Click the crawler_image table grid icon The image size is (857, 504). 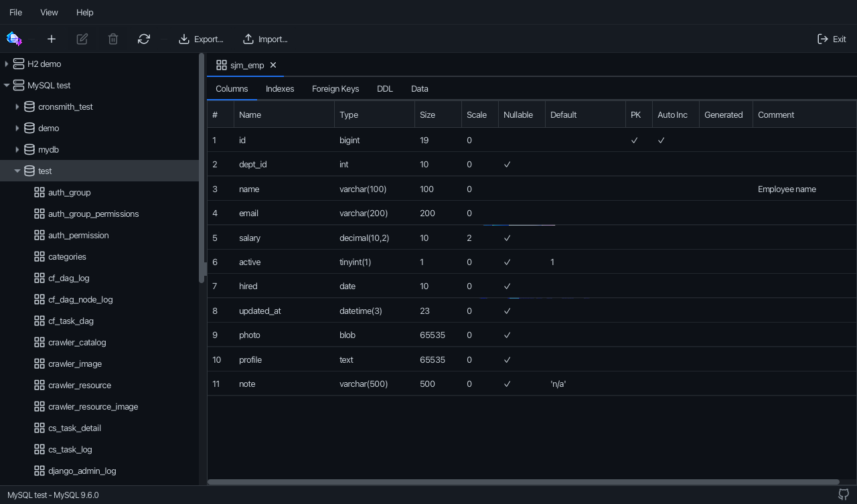pyautogui.click(x=40, y=363)
